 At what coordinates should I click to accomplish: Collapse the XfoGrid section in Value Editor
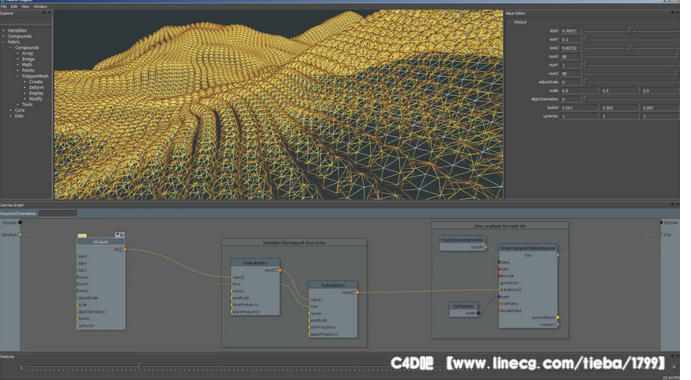[509, 22]
